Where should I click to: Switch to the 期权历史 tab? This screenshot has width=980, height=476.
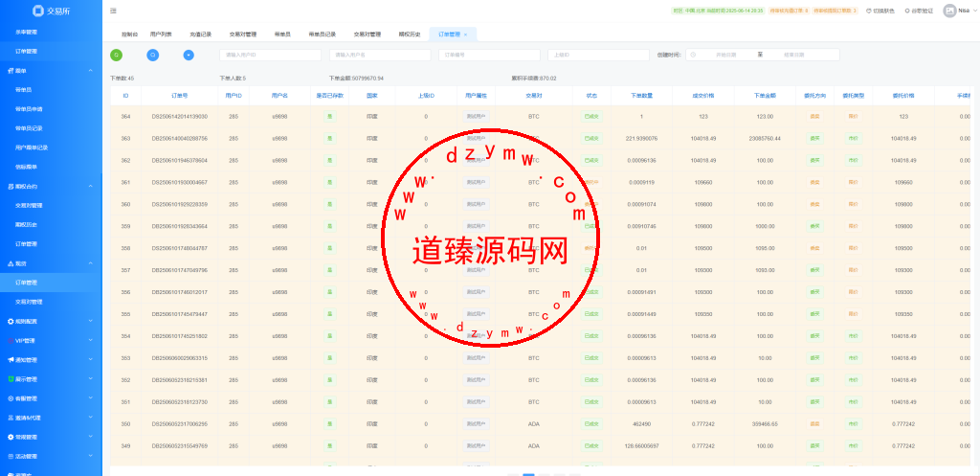coord(410,34)
